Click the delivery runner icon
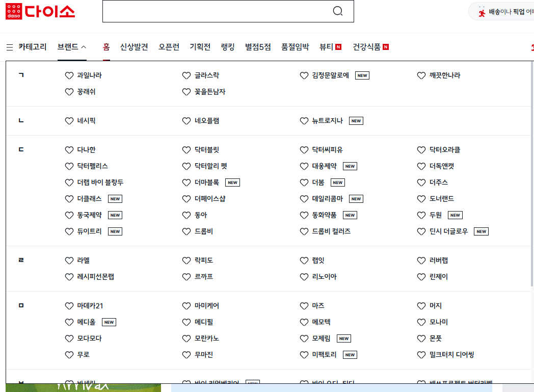This screenshot has height=392, width=534. (x=482, y=12)
